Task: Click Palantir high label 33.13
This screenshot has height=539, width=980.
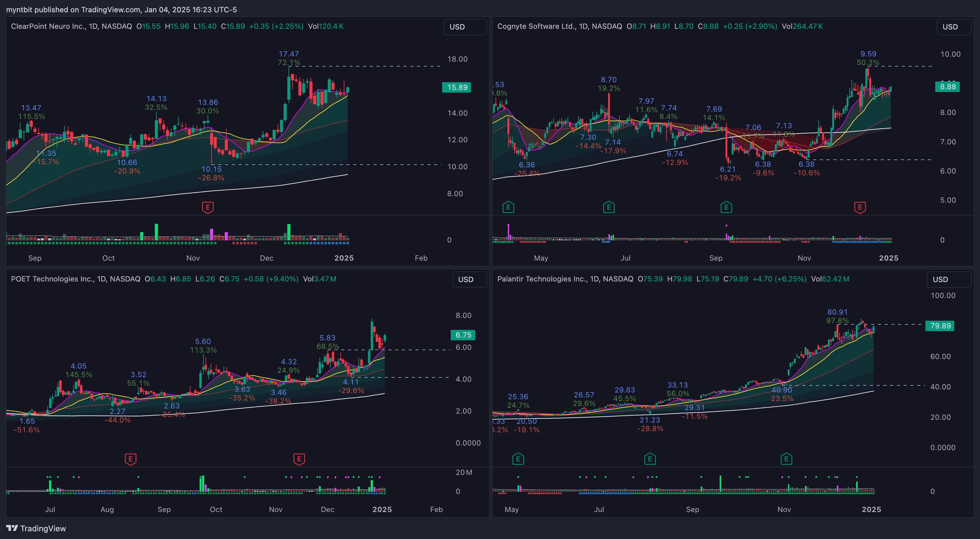Action: (678, 385)
